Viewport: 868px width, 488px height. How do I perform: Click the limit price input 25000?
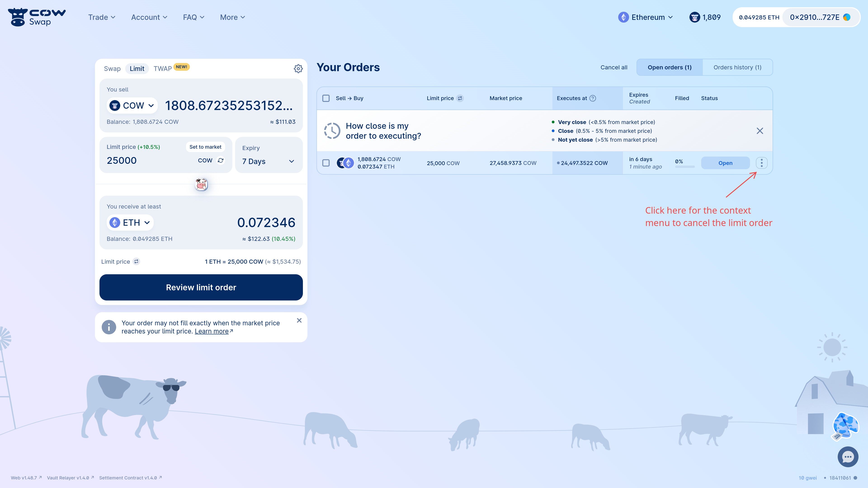(122, 161)
